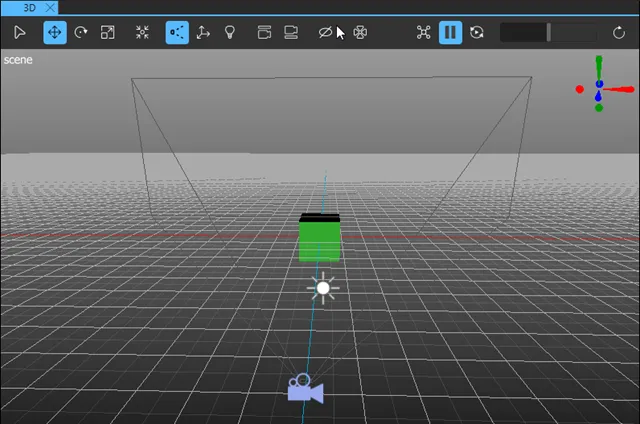Select the arrow pointer tool
Screen dimensions: 640x424
(x=20, y=32)
